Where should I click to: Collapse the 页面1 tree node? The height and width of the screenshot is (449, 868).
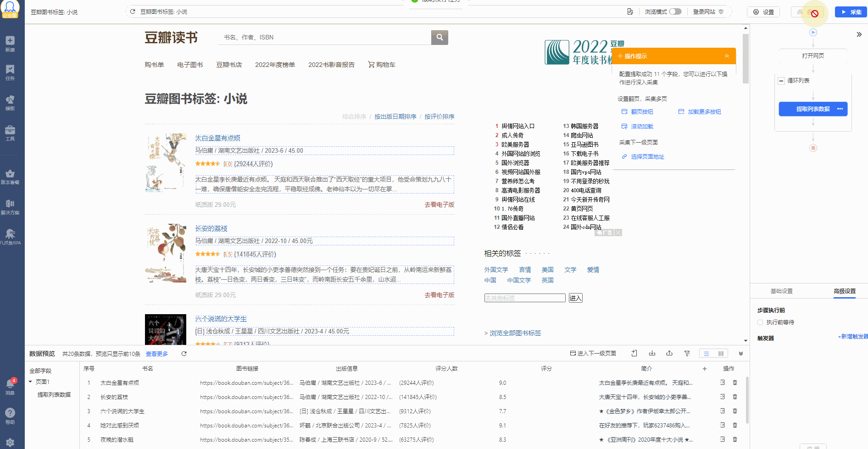[x=31, y=382]
